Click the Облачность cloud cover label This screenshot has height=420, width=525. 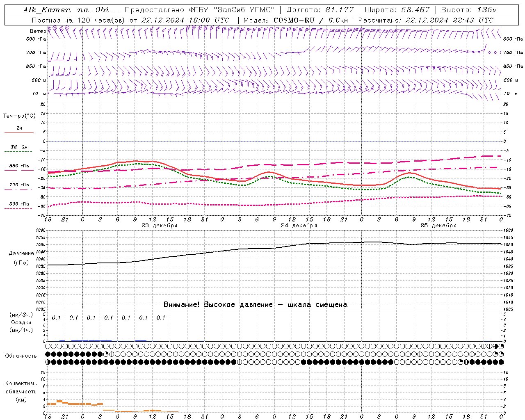tap(21, 356)
